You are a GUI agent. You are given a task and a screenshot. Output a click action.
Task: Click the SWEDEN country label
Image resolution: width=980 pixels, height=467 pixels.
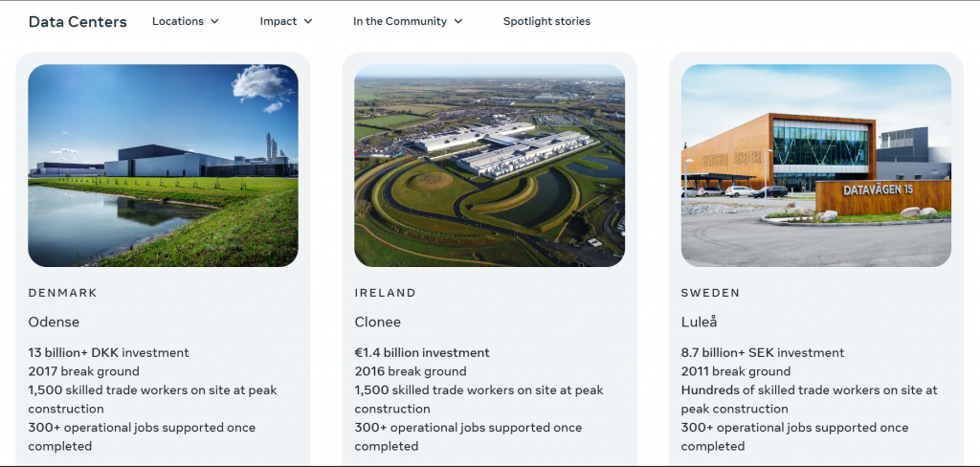(x=711, y=293)
